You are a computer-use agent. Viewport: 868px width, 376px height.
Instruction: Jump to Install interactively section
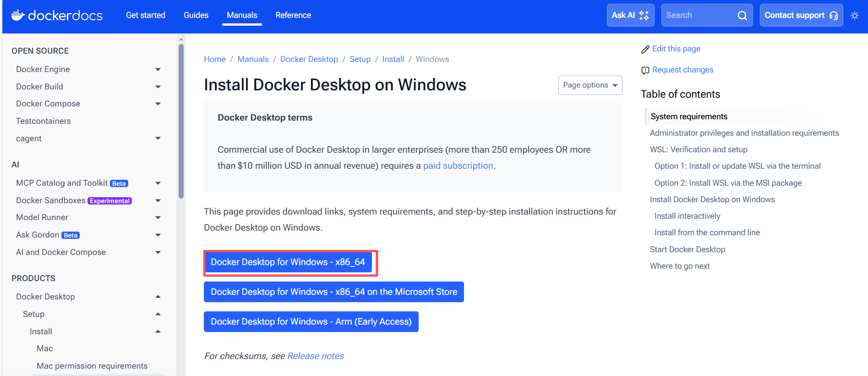687,216
